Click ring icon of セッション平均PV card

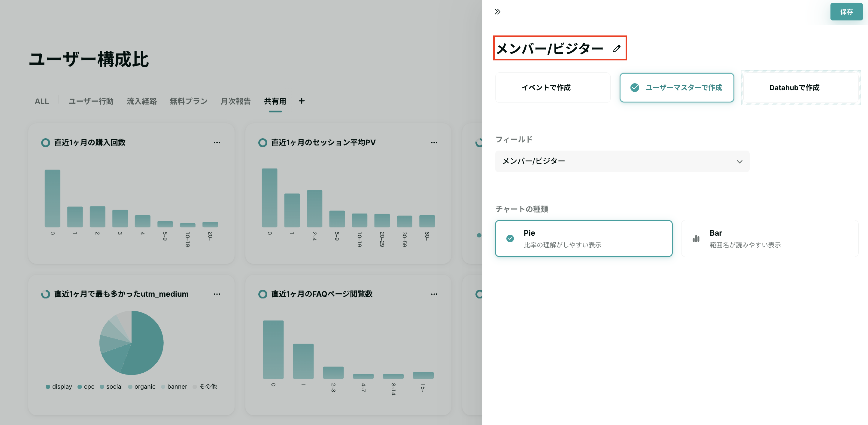[x=263, y=143]
